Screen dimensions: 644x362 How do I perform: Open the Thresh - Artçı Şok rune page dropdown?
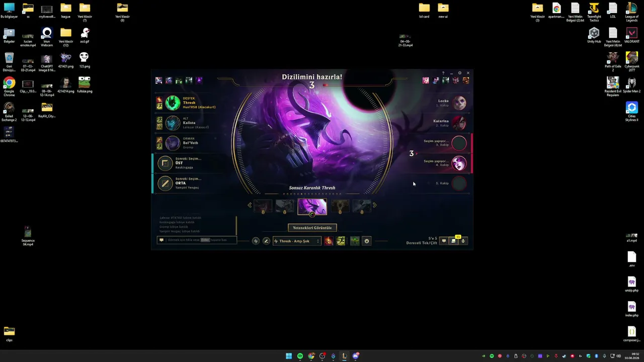coord(297,241)
